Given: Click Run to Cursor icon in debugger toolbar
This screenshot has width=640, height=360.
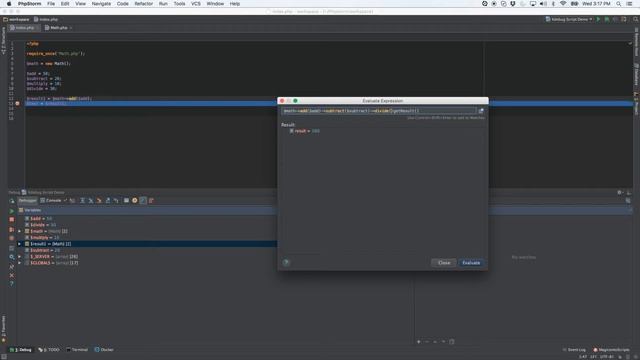Looking at the screenshot, I should coord(116,200).
